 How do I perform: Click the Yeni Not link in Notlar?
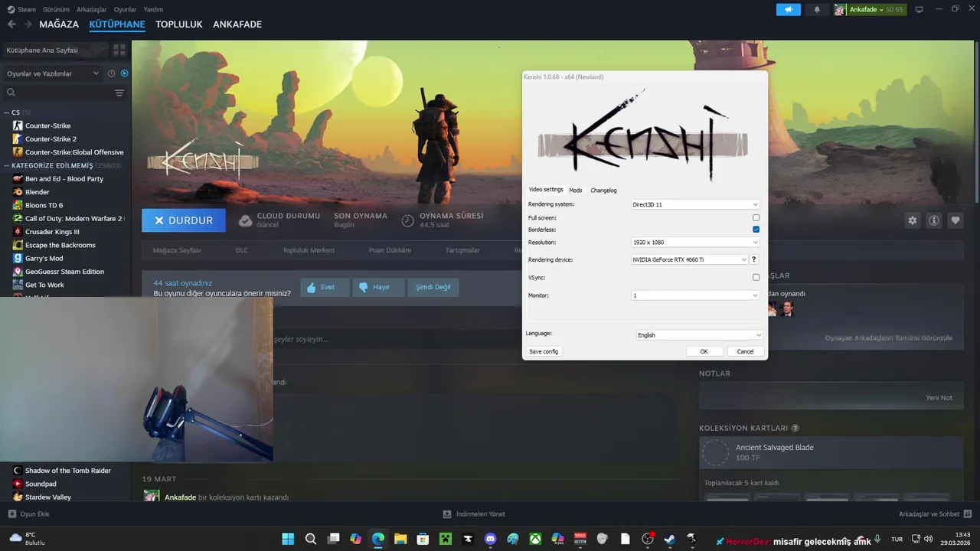pyautogui.click(x=939, y=398)
